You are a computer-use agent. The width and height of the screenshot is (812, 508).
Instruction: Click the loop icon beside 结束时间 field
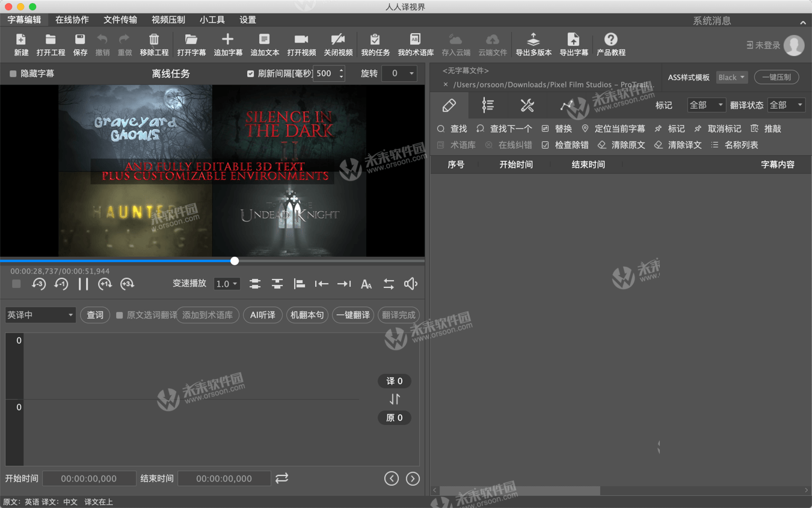tap(282, 478)
